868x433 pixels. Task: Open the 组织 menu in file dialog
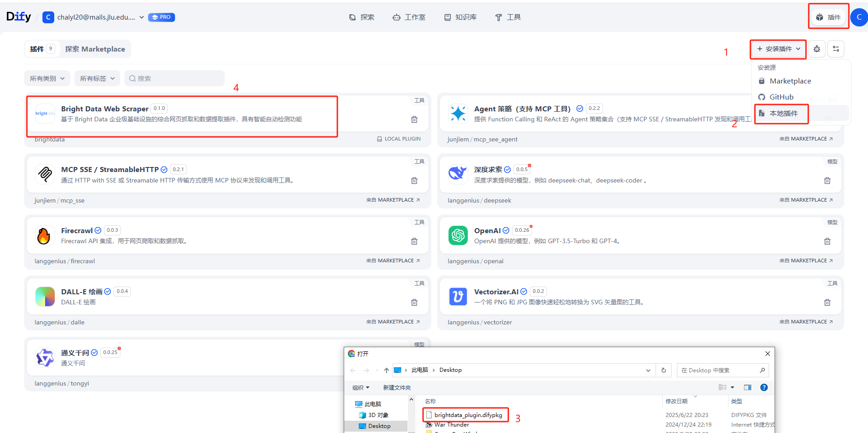point(361,388)
